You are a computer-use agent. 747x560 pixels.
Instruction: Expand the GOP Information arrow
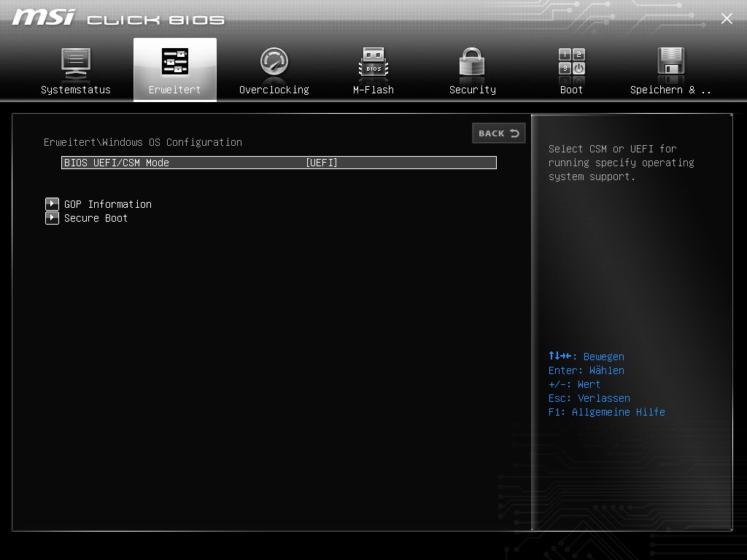[52, 204]
